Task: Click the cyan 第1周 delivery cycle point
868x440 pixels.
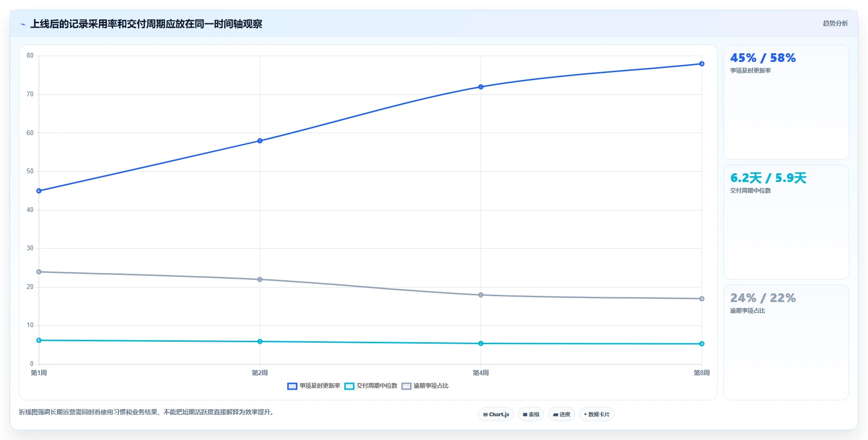Action: 39,340
